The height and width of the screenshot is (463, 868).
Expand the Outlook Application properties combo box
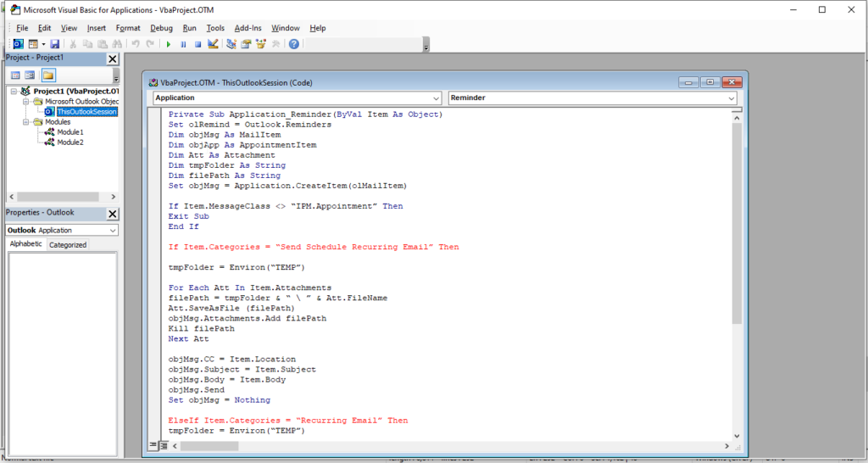(x=113, y=230)
